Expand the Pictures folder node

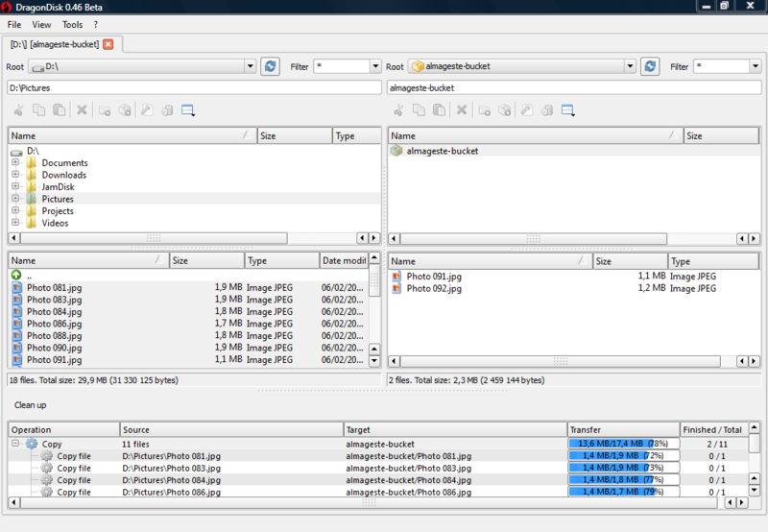[x=15, y=199]
